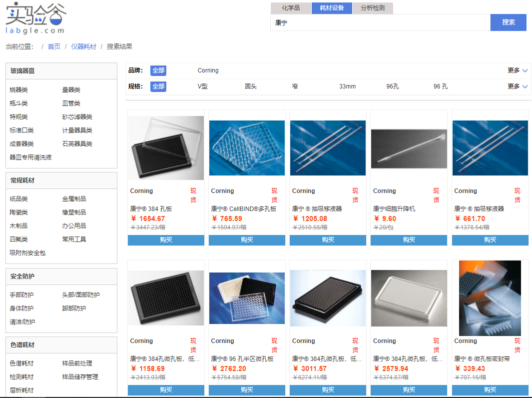Buy the CellBIND® 多孔板 at ¥765.59
The width and height of the screenshot is (532, 398).
point(247,240)
